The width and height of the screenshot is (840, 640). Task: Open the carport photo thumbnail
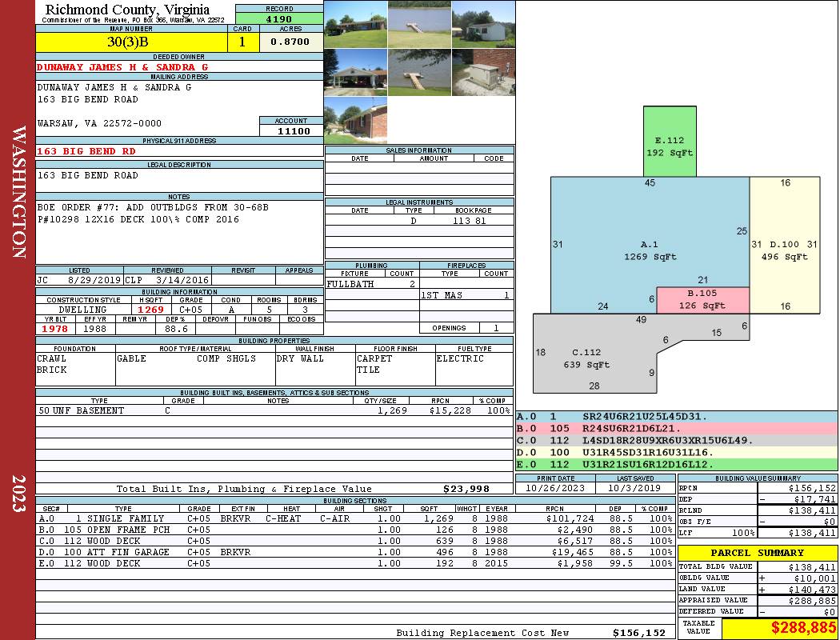tap(356, 72)
